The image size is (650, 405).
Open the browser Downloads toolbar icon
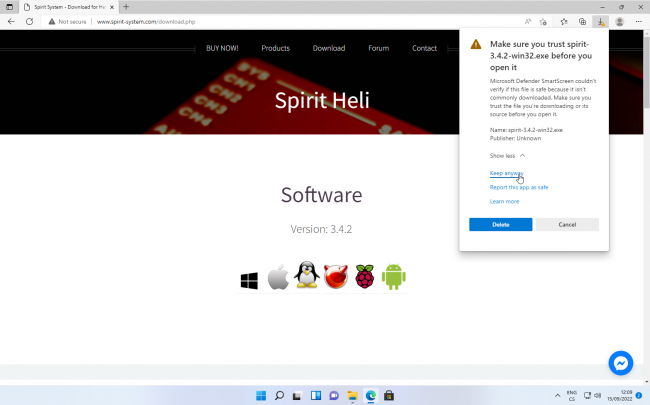[600, 21]
